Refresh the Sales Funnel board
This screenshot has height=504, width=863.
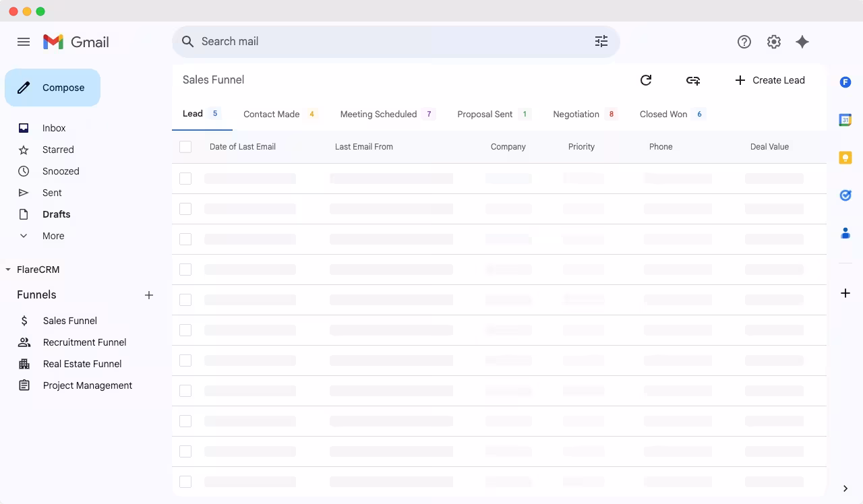coord(646,80)
